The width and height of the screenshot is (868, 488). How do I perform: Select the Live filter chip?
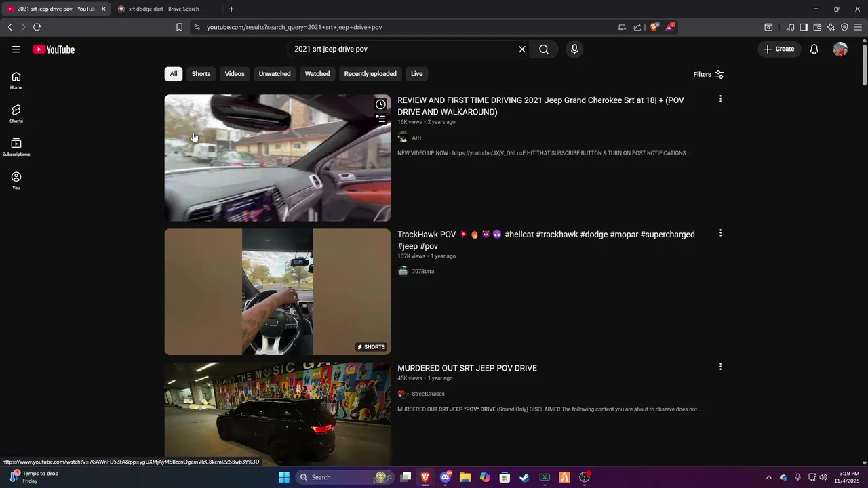416,74
